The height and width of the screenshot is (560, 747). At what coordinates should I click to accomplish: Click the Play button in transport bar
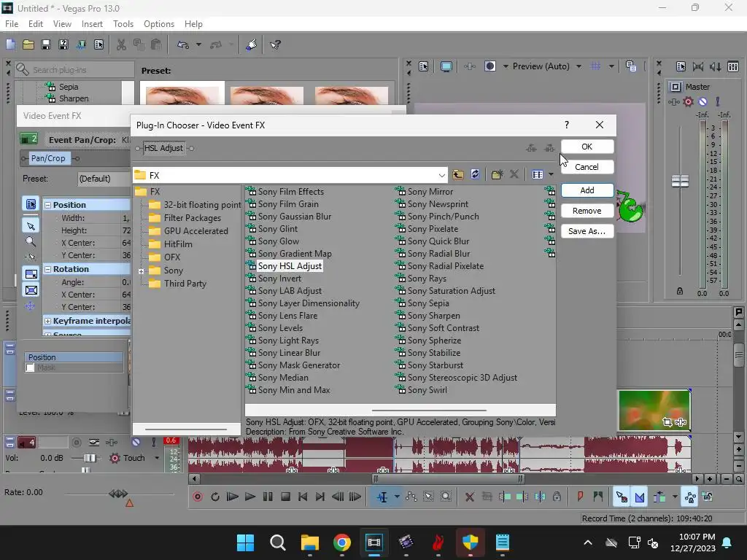(250, 497)
